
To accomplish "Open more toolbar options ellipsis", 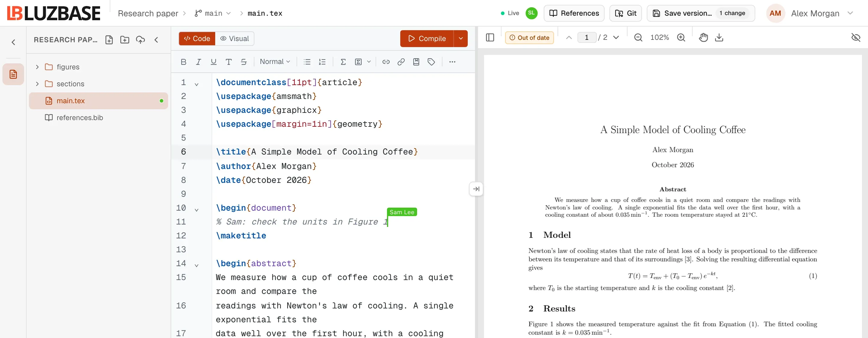I will [452, 62].
